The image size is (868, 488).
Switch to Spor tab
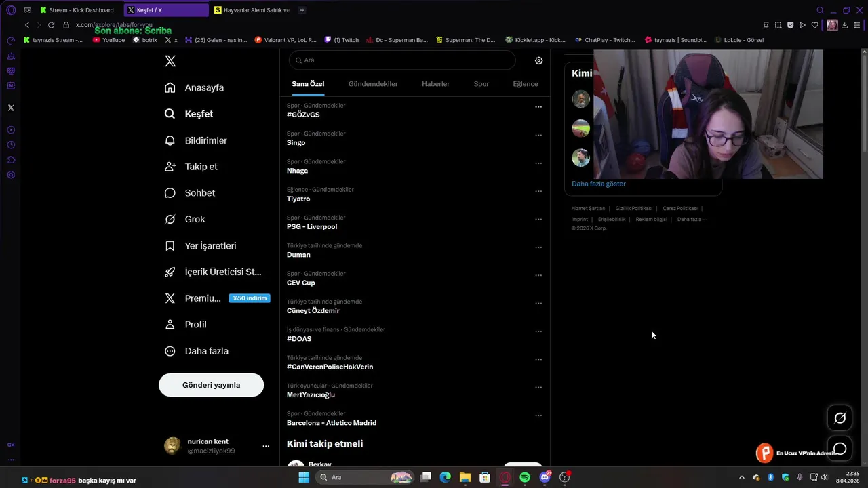[481, 84]
